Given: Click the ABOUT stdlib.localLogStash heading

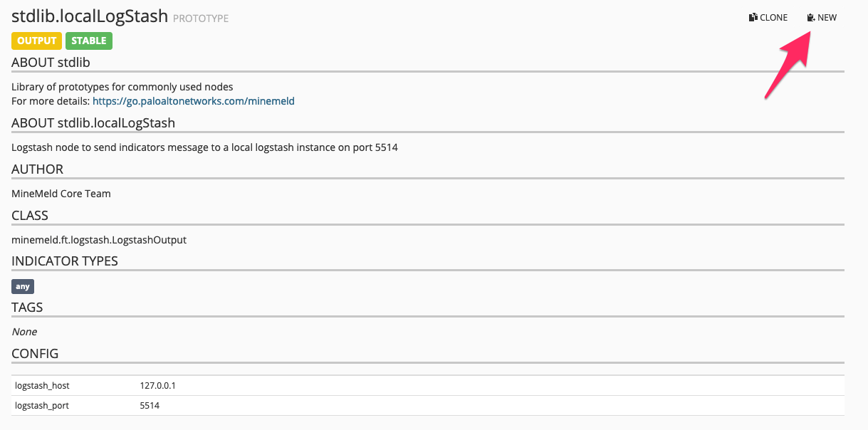Looking at the screenshot, I should coord(93,123).
